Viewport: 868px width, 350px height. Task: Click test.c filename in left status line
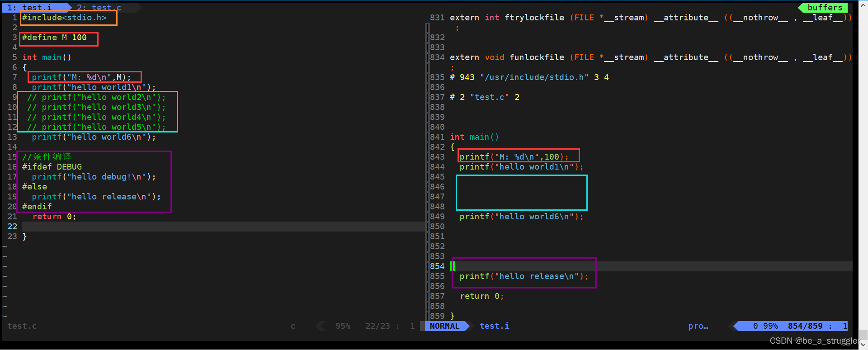pyautogui.click(x=22, y=326)
